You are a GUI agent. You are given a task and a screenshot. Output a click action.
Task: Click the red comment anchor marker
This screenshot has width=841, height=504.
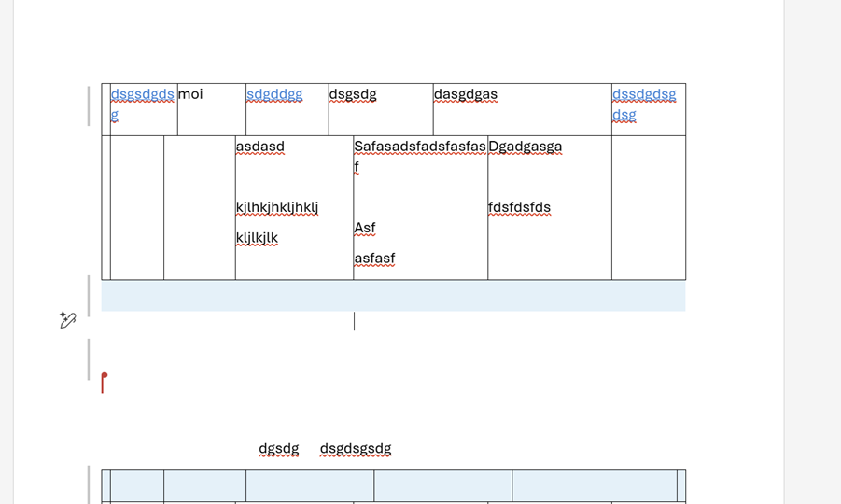(x=104, y=383)
